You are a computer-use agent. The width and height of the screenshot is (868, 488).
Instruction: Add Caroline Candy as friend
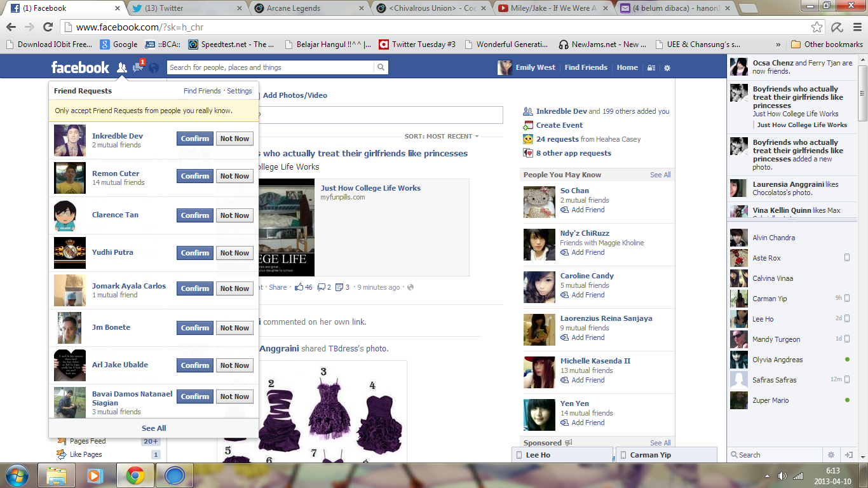[x=583, y=295]
